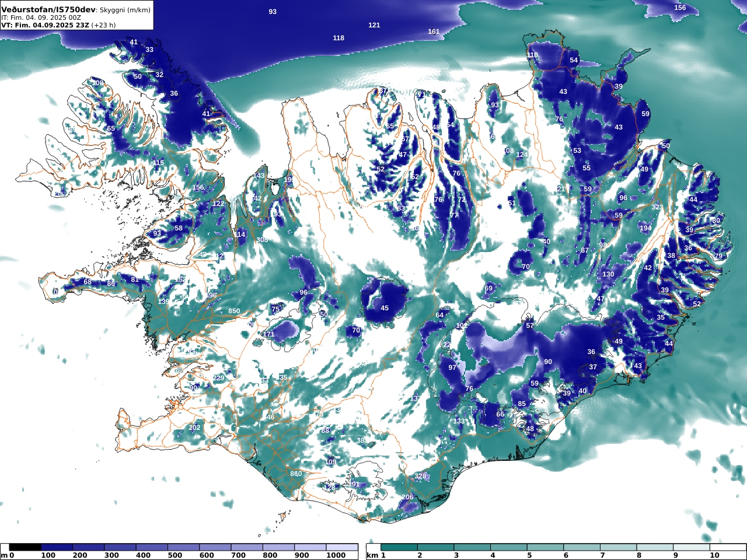Click the '139' value in the west
This screenshot has height=560, width=747.
(163, 302)
